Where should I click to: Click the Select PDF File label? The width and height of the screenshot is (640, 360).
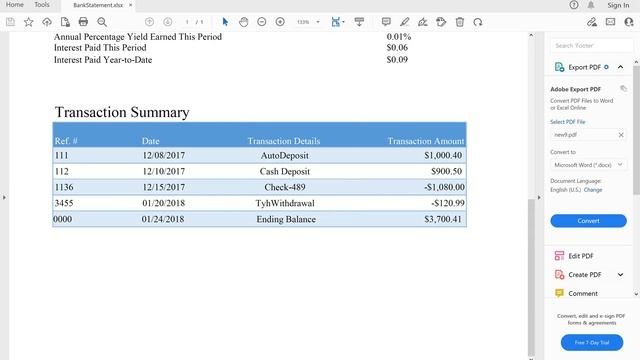coord(568,122)
